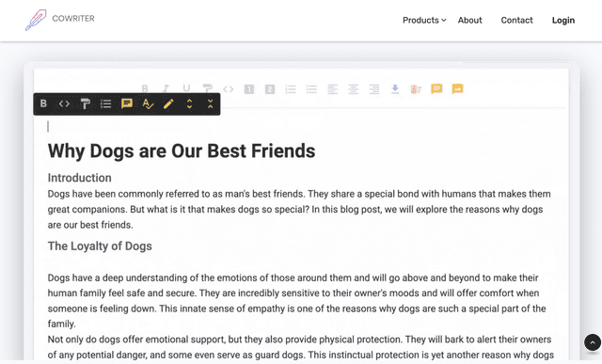Click 'The Loyalty of Dogs' heading
The image size is (602, 364).
pos(100,246)
